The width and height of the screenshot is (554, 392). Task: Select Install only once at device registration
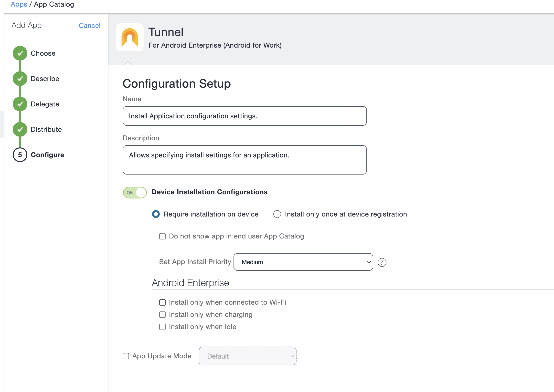click(x=277, y=214)
